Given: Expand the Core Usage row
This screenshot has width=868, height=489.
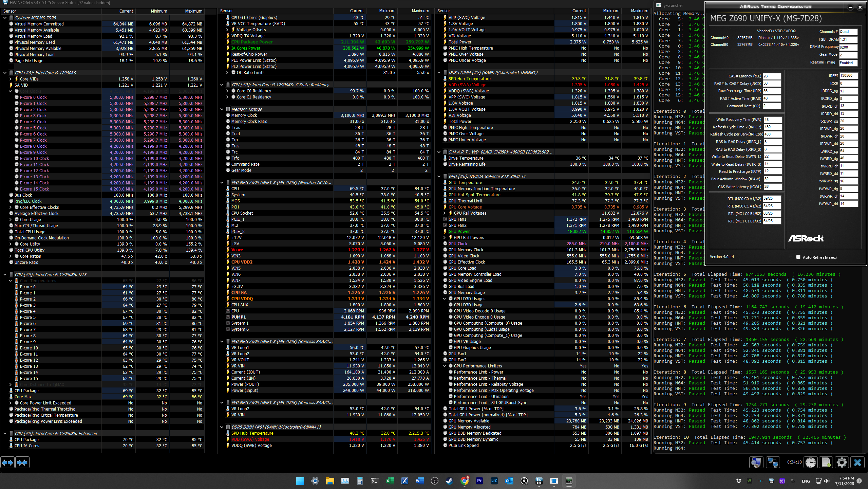Looking at the screenshot, I should (x=10, y=220).
